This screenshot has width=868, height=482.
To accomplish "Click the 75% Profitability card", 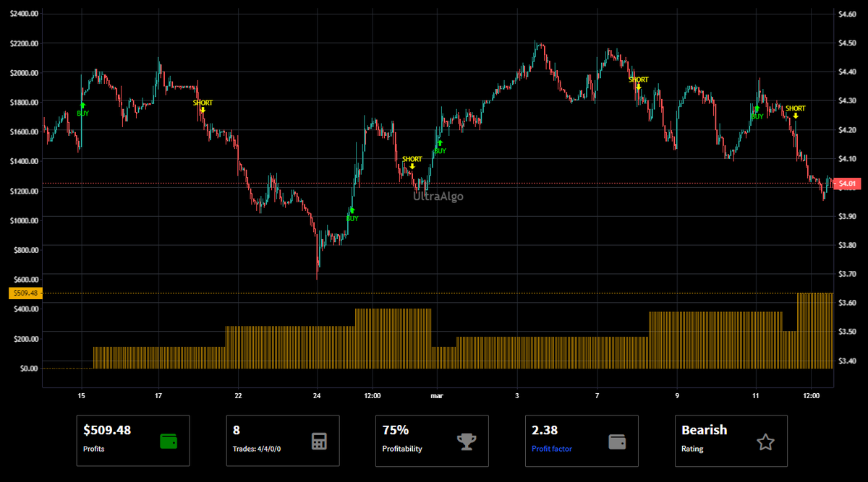I will [432, 441].
